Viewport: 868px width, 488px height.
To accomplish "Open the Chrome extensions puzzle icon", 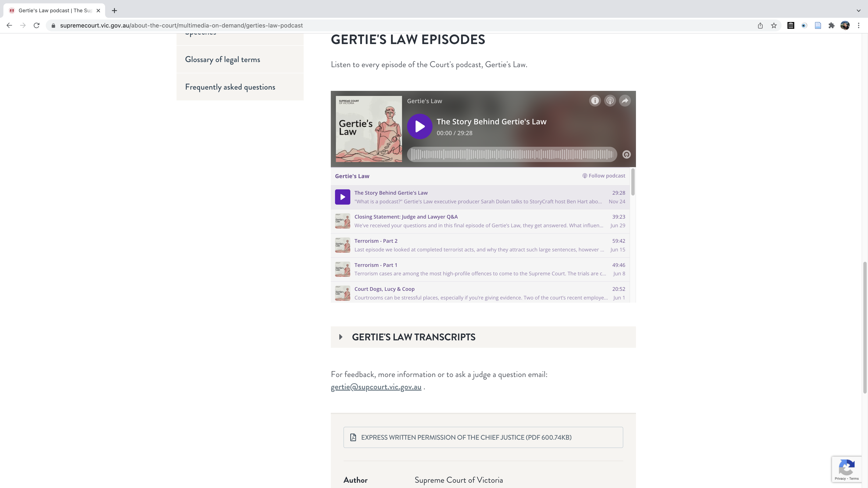I will point(831,25).
